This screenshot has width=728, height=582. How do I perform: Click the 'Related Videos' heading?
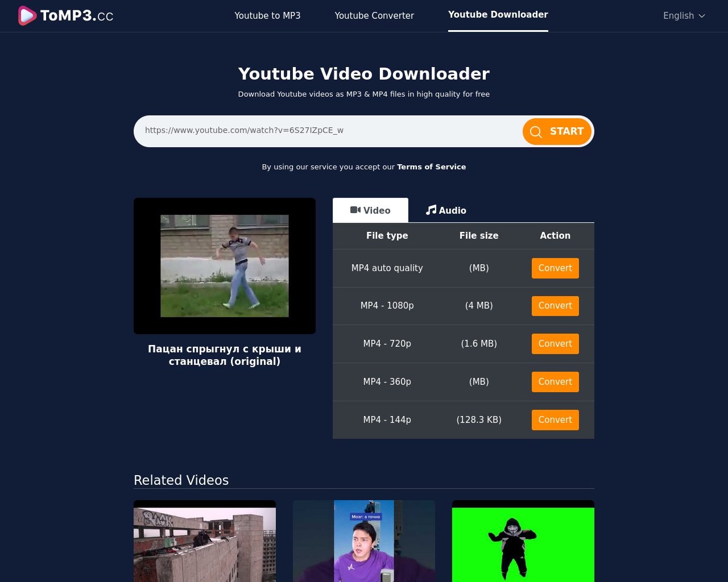tap(181, 480)
